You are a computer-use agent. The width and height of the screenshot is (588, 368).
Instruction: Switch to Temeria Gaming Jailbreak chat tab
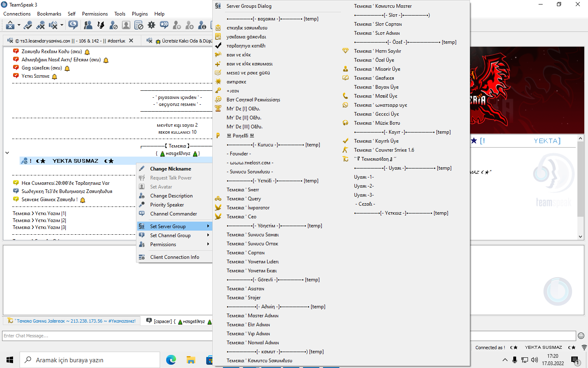point(72,321)
